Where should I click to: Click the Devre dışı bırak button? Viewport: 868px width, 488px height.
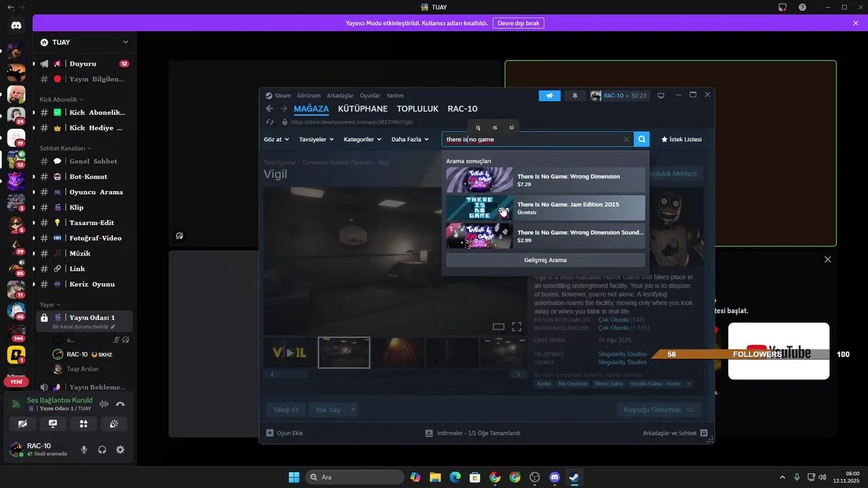(518, 23)
